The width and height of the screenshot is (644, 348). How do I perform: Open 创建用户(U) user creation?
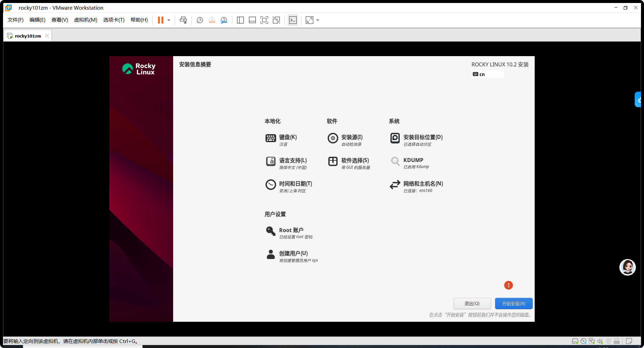point(292,256)
